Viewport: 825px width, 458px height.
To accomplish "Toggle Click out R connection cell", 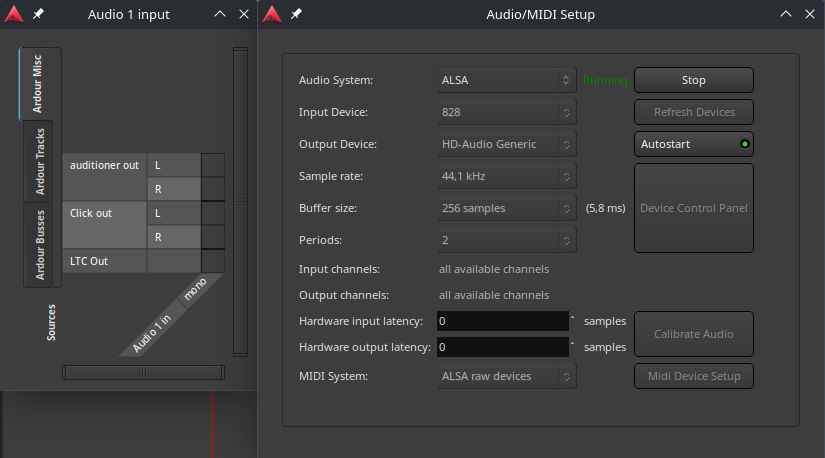I will point(213,237).
